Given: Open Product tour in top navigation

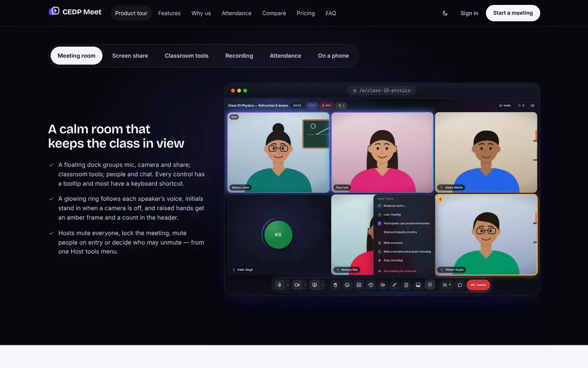Looking at the screenshot, I should pos(131,13).
